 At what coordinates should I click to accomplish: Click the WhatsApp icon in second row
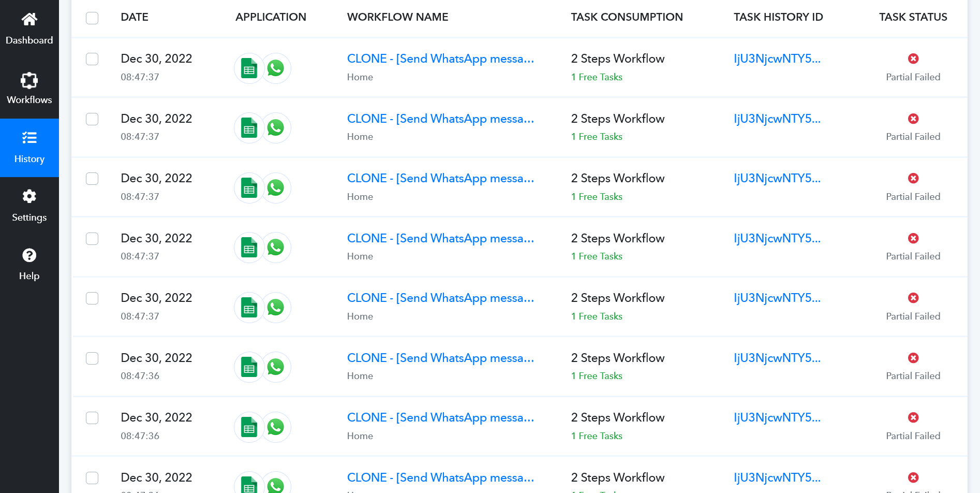[x=276, y=128]
